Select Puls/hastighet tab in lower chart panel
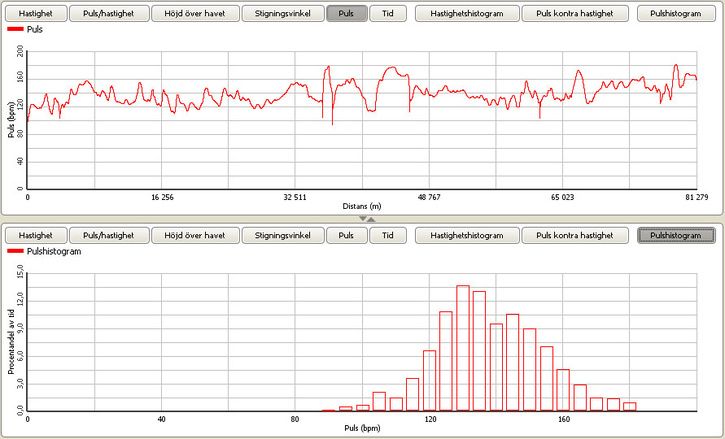 (109, 235)
